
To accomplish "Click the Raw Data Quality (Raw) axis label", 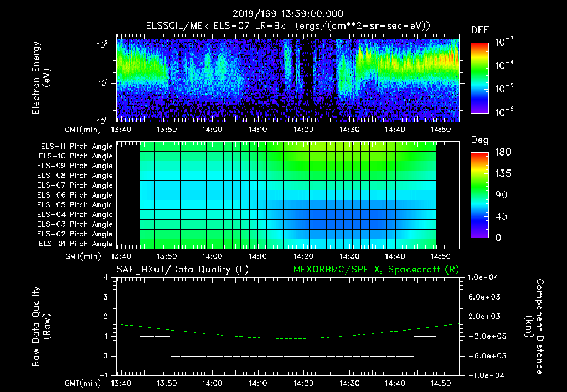I will [x=41, y=327].
